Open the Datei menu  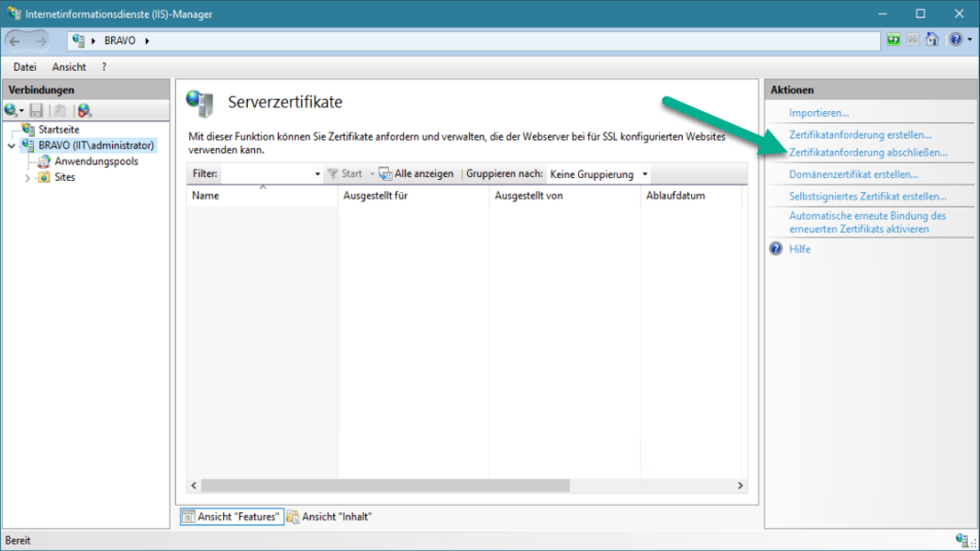click(25, 67)
